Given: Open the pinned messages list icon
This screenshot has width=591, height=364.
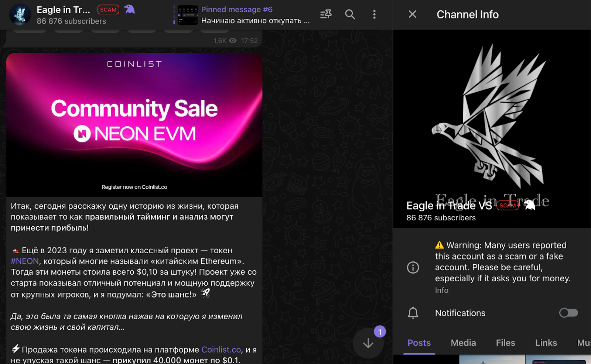Looking at the screenshot, I should pos(326,14).
